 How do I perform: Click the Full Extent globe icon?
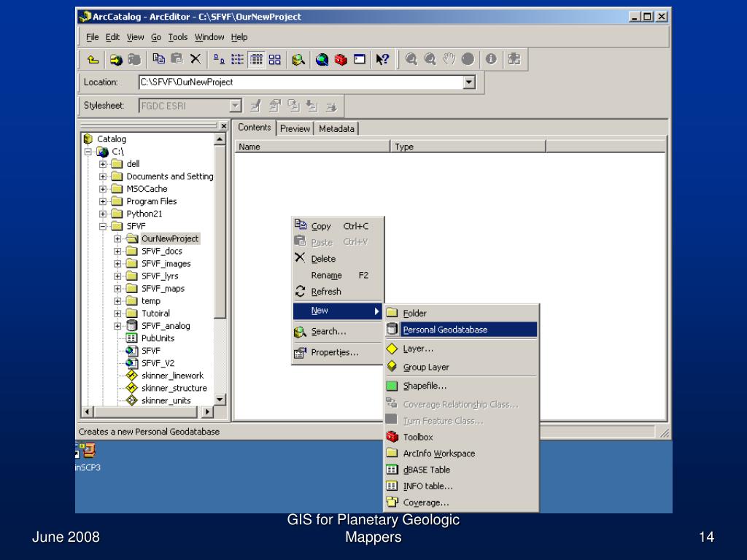point(468,59)
